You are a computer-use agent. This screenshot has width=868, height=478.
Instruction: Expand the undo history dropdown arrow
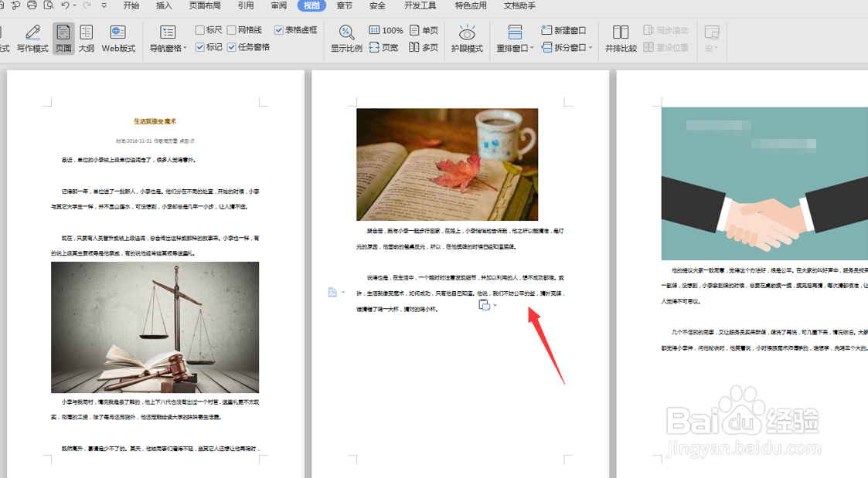[74, 5]
